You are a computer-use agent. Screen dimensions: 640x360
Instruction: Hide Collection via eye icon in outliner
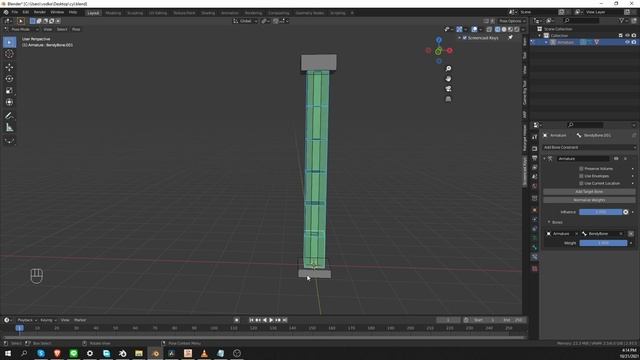627,36
